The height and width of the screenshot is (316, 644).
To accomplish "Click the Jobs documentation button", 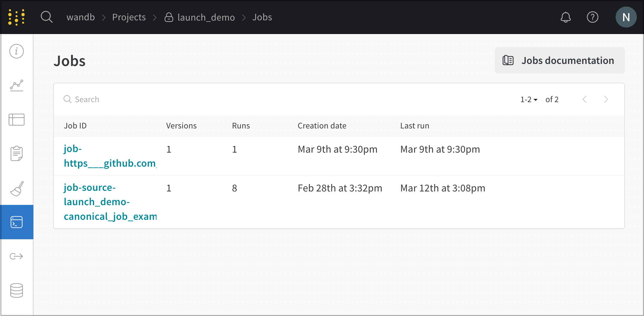I will coord(559,60).
